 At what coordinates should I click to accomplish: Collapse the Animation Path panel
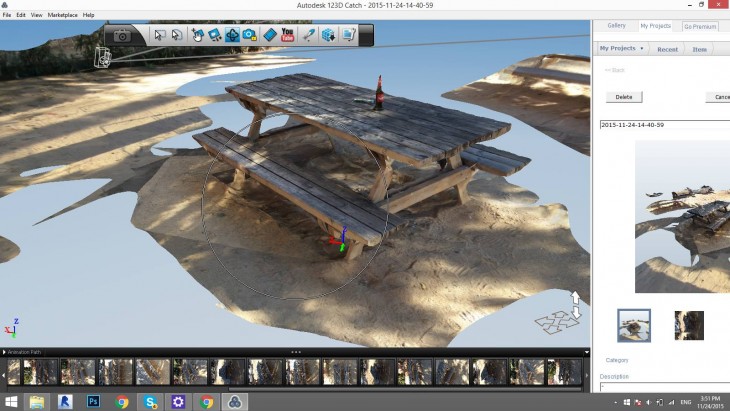[x=5, y=352]
